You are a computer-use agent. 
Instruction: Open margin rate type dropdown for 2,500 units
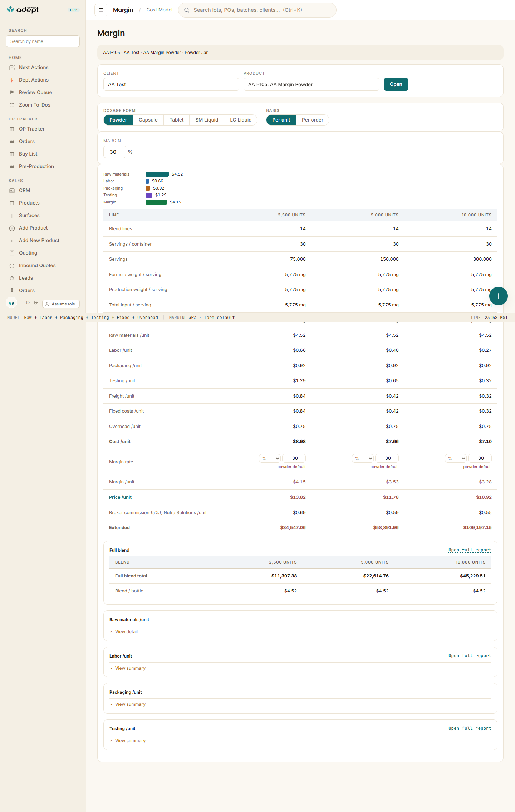[270, 458]
